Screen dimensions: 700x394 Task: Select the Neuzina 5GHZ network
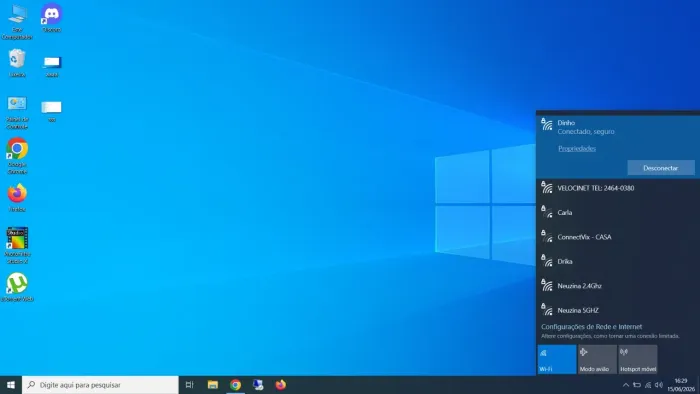[618, 310]
